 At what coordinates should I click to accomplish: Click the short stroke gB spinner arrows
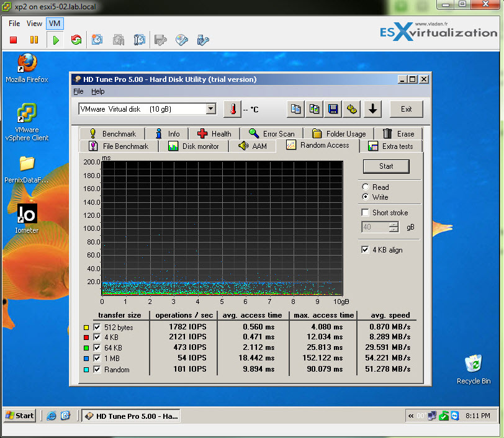pos(394,227)
